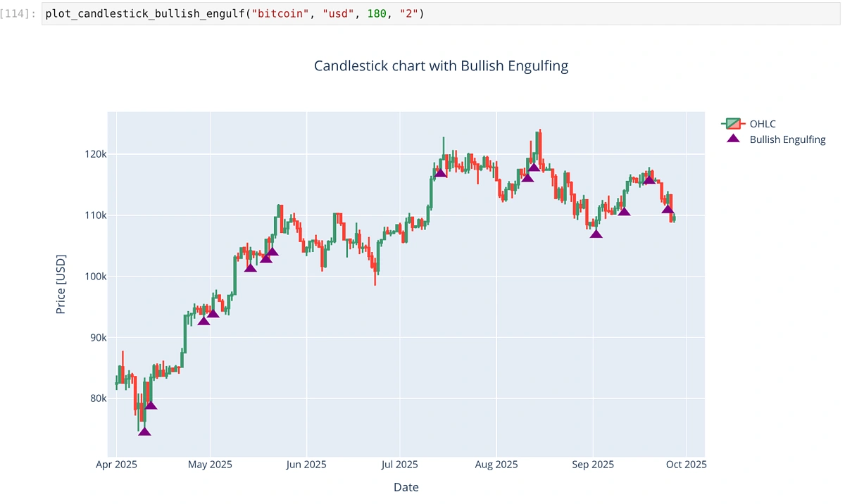This screenshot has width=845, height=504.
Task: Click the Jul 2025 x-axis tick label
Action: point(399,465)
